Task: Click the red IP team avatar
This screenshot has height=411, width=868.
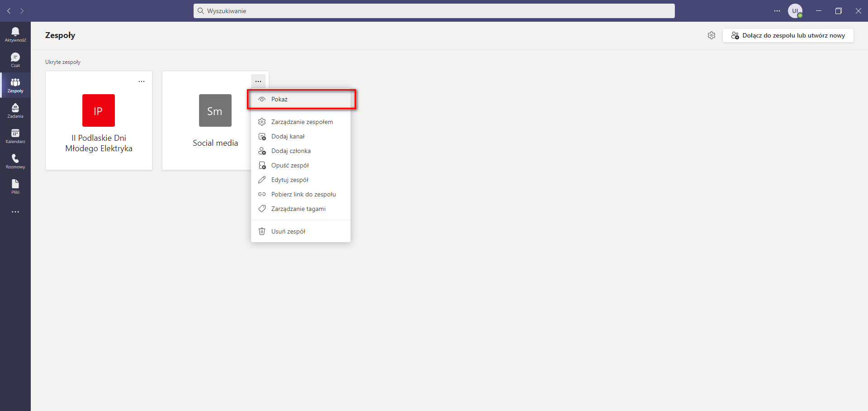Action: (x=99, y=110)
